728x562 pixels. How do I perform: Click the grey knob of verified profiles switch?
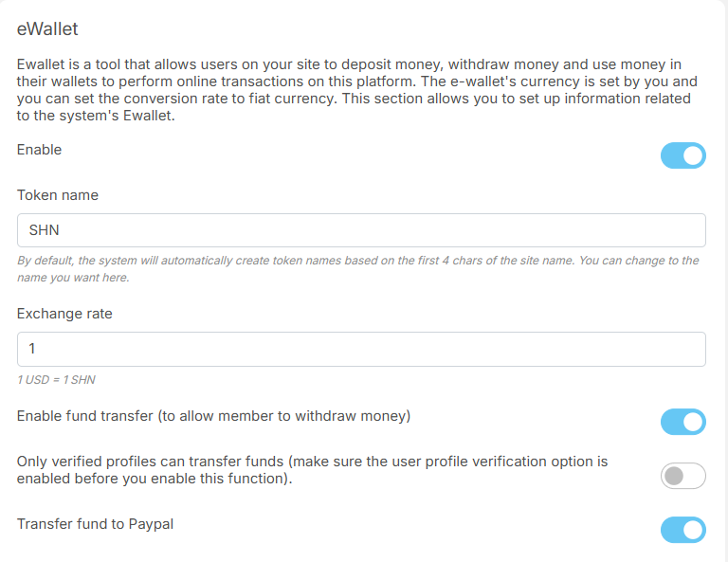pos(673,476)
